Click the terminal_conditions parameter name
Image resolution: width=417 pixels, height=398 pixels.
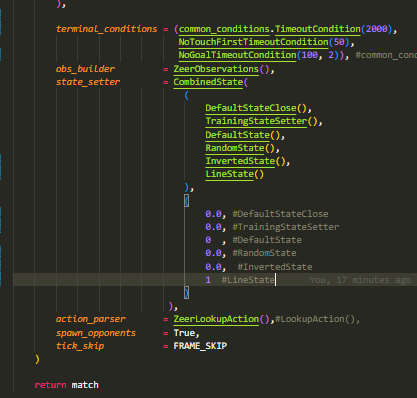(107, 29)
